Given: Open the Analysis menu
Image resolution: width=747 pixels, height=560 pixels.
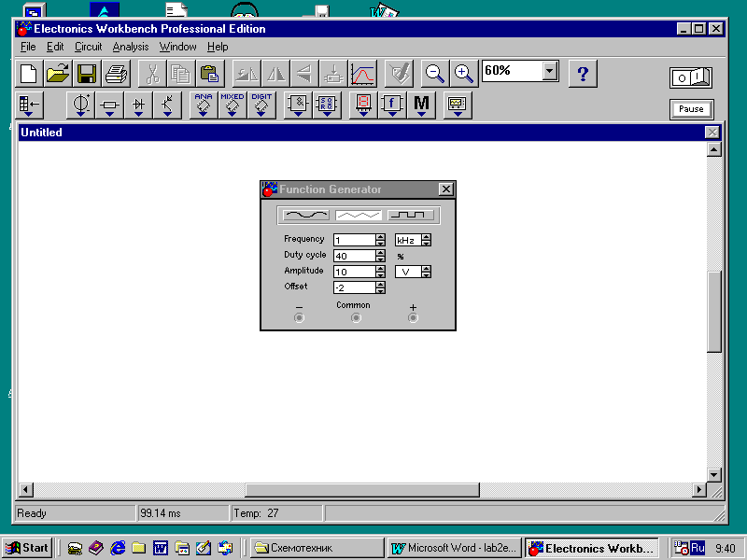Looking at the screenshot, I should [x=131, y=47].
